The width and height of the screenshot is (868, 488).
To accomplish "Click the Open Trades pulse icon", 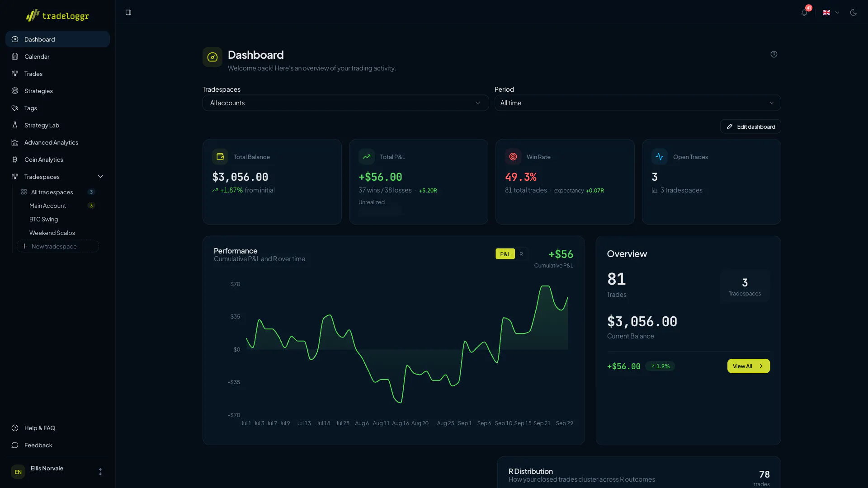I will 660,157.
